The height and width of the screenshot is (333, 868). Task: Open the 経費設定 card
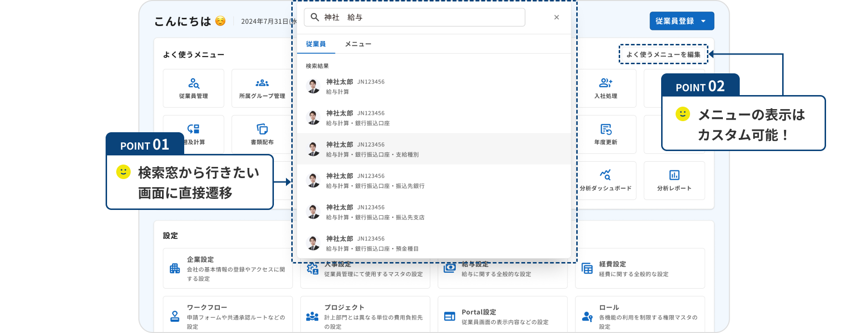pyautogui.click(x=639, y=269)
